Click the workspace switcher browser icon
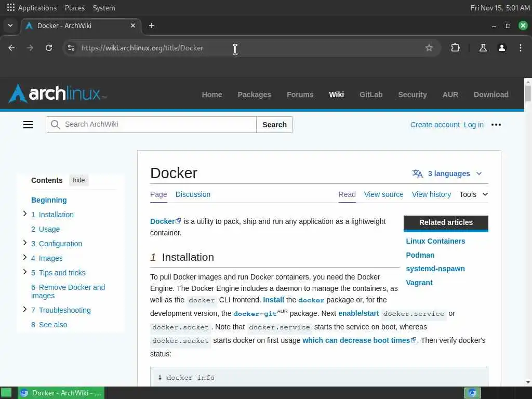Screen dimensions: 532x399 472,393
